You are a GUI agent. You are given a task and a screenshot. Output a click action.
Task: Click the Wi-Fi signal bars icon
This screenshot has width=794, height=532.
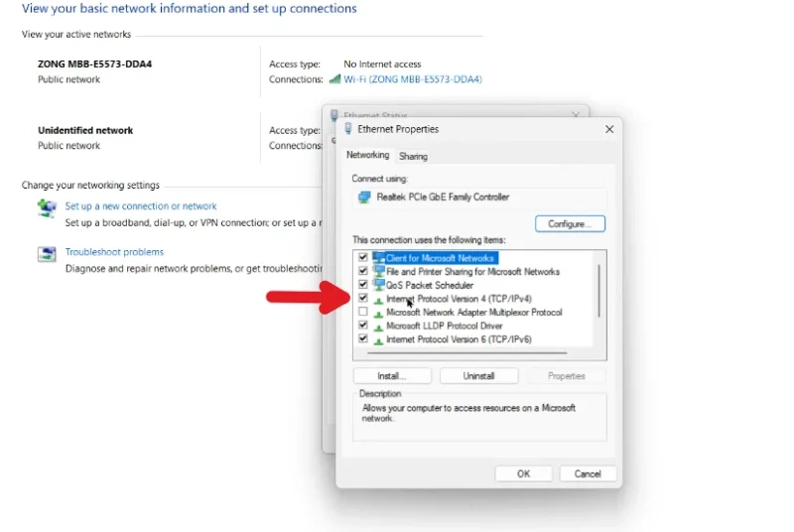point(334,79)
